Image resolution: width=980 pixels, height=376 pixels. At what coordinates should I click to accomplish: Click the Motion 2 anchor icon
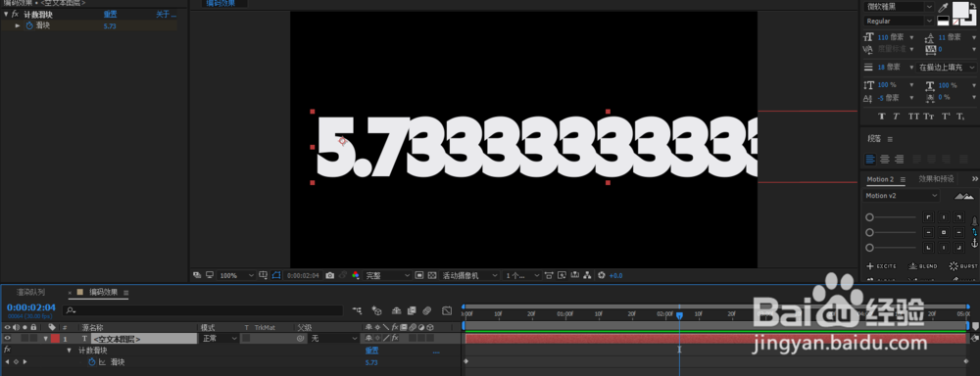(974, 243)
